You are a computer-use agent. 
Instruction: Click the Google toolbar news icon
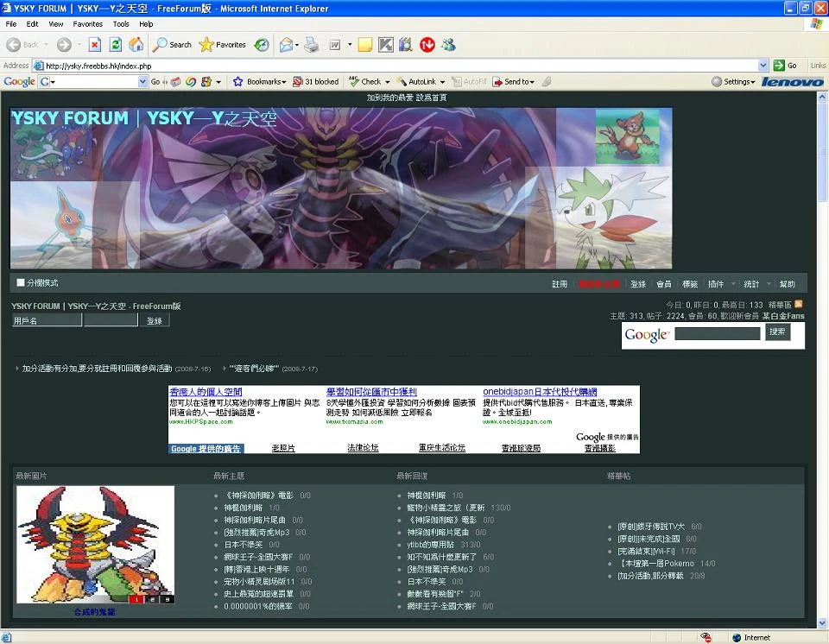click(176, 81)
